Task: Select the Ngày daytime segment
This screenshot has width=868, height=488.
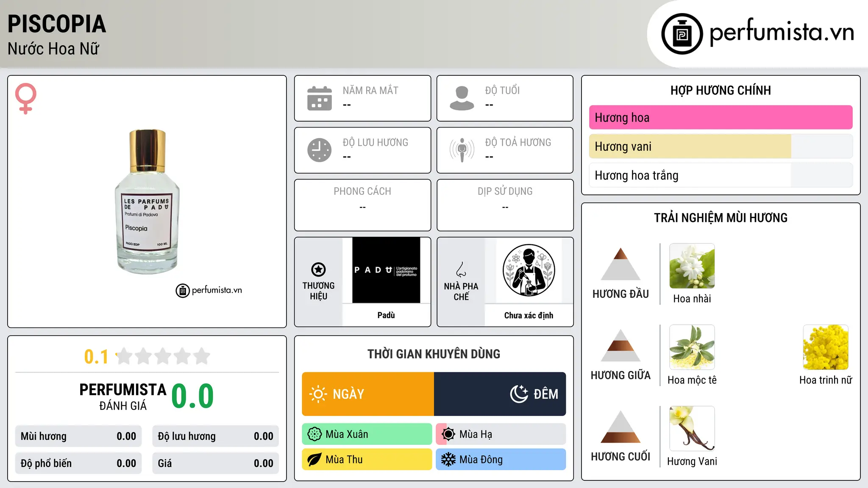Action: [x=368, y=394]
